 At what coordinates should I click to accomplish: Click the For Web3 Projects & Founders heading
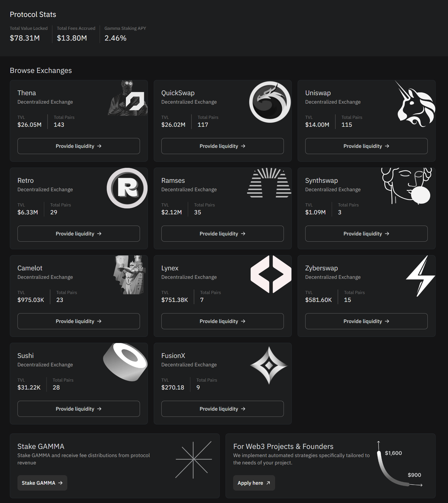[283, 446]
